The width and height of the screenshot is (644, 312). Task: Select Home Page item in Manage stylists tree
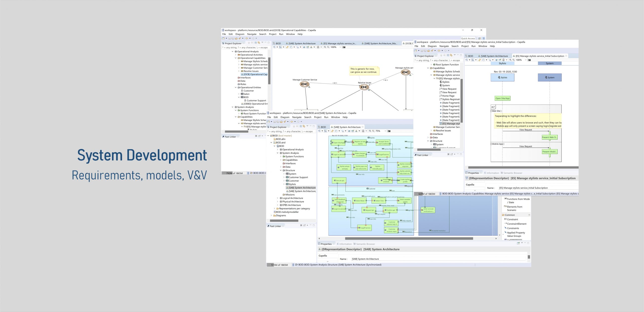pos(447,96)
